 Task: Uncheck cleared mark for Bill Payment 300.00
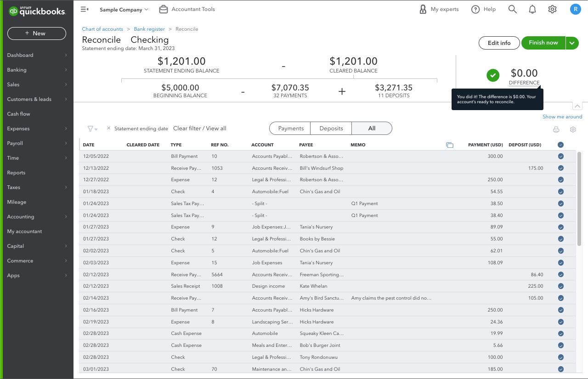(x=560, y=156)
